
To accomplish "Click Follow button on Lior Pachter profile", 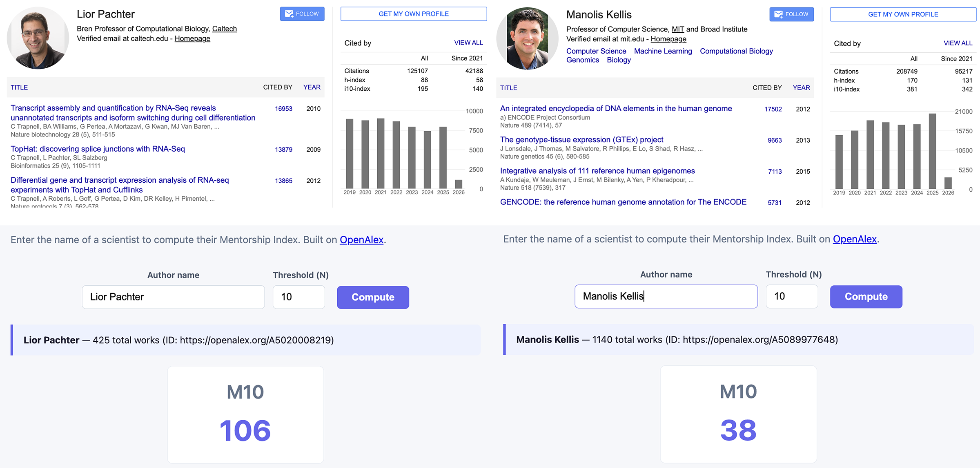I will pos(302,14).
